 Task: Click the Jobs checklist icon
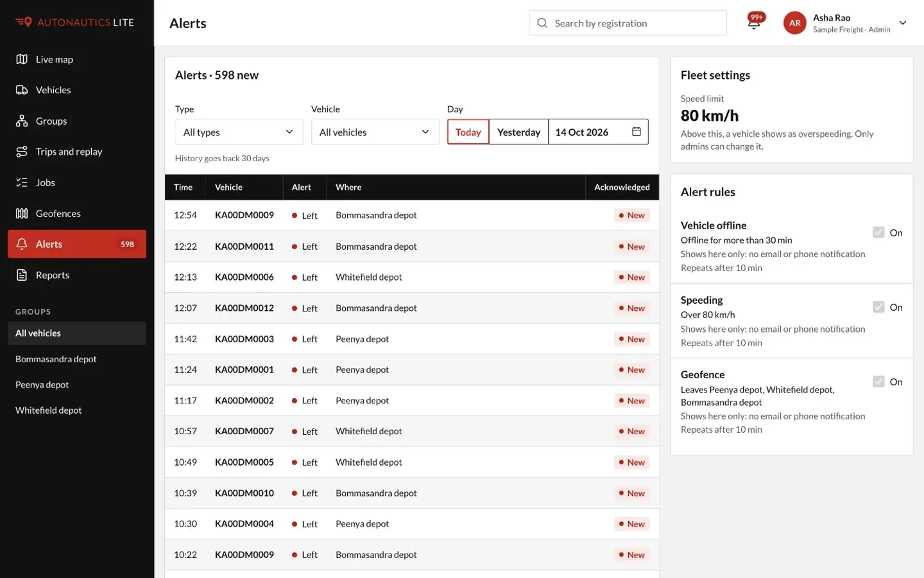pos(22,182)
